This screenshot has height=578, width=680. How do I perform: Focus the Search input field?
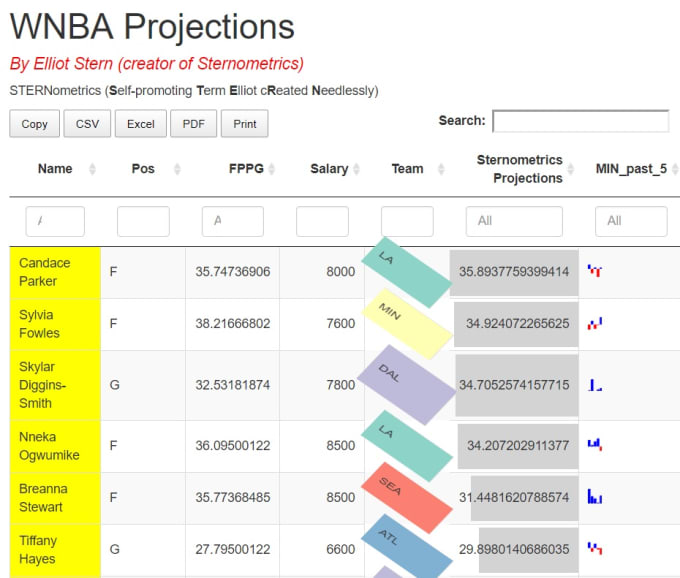(x=581, y=121)
